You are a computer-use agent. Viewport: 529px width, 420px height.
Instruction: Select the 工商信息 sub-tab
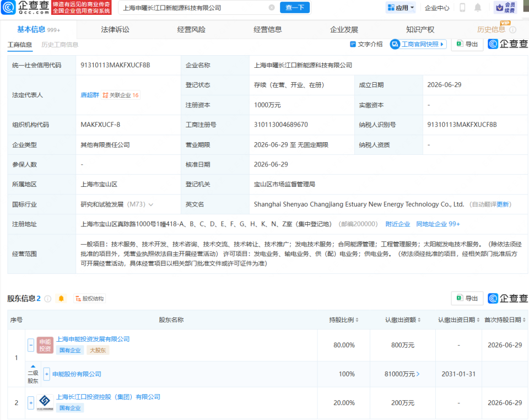20,45
